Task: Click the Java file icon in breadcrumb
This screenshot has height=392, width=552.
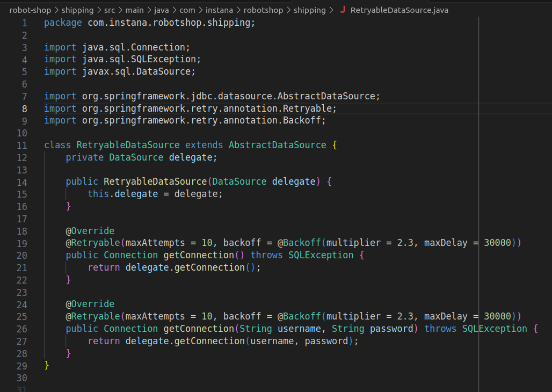Action: click(x=343, y=10)
